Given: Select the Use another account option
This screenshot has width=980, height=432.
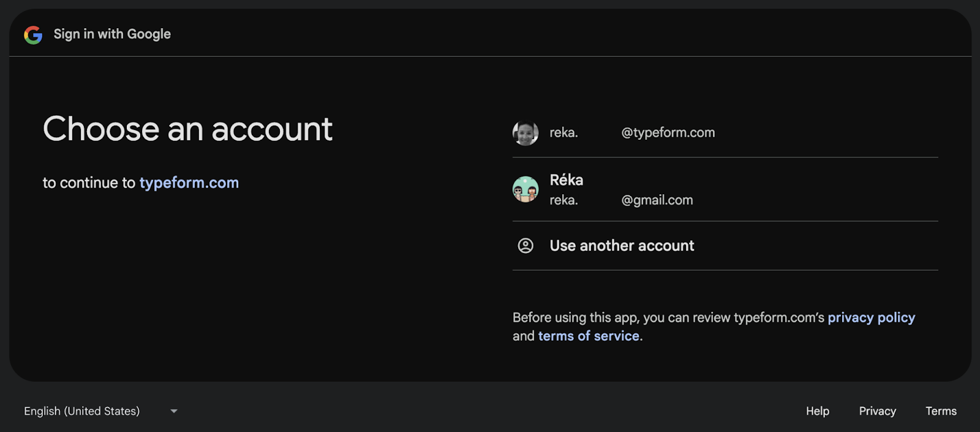Looking at the screenshot, I should click(x=725, y=246).
